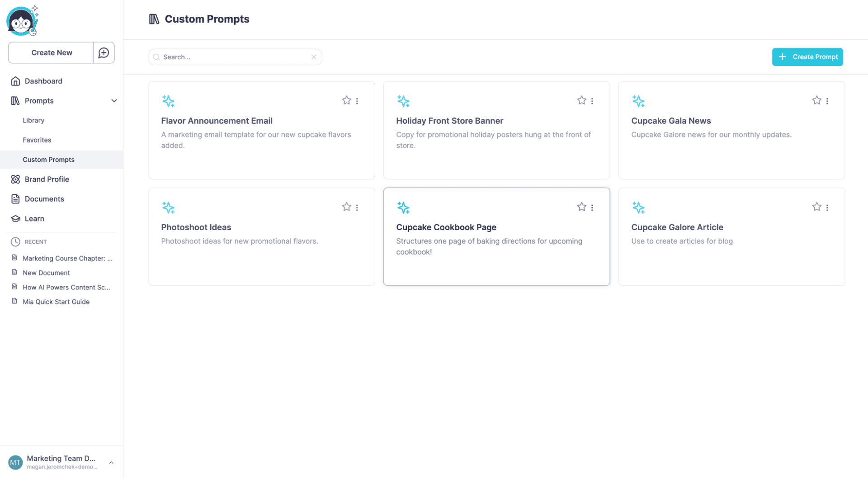Image resolution: width=868 pixels, height=479 pixels.
Task: Favorite the Cupcake Galore Article prompt
Action: tap(816, 207)
